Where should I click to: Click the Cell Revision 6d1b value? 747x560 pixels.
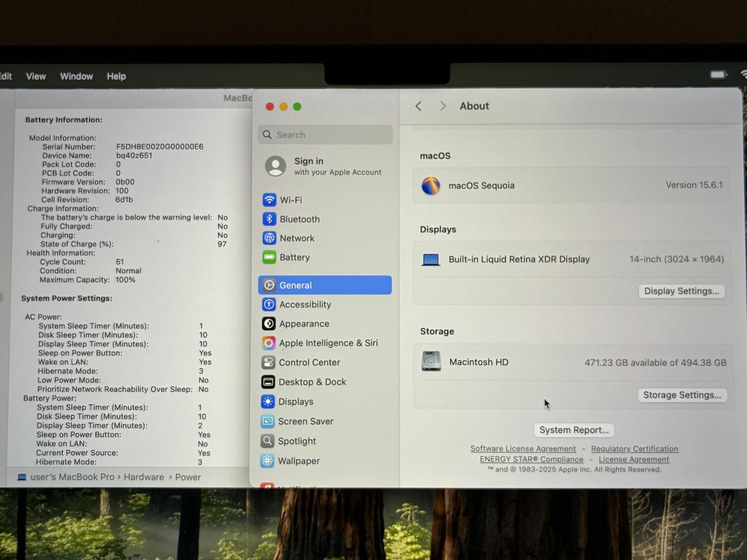(124, 200)
